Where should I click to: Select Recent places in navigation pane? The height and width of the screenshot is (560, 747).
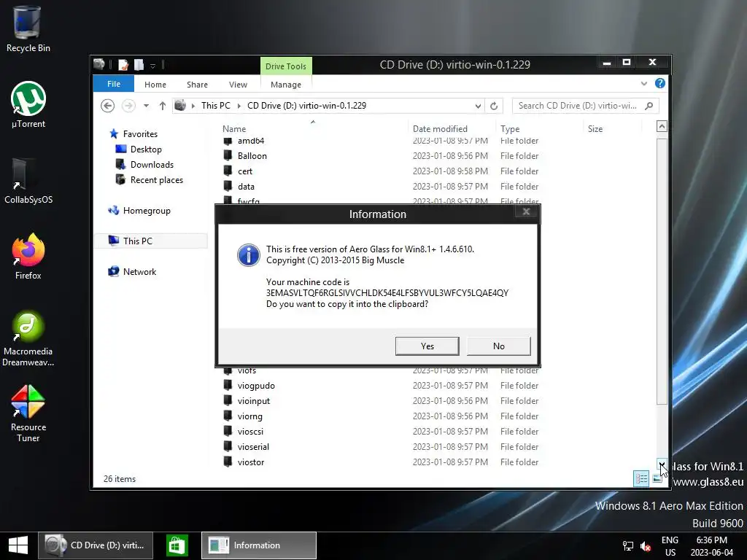(156, 179)
